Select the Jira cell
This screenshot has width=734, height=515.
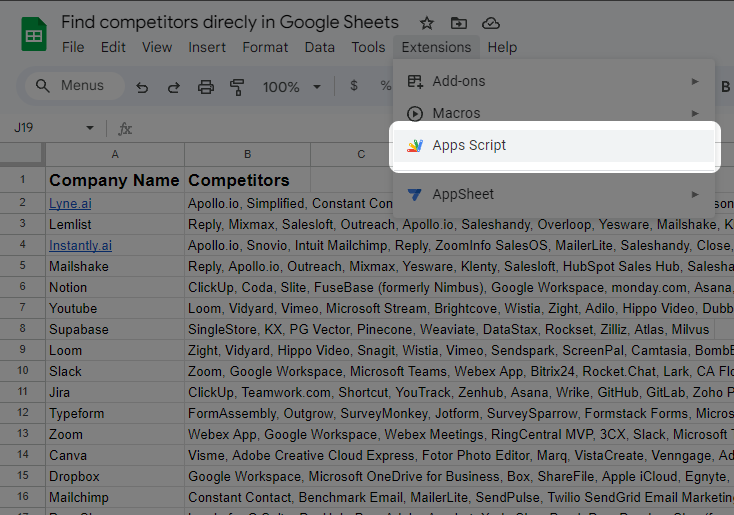coord(115,392)
